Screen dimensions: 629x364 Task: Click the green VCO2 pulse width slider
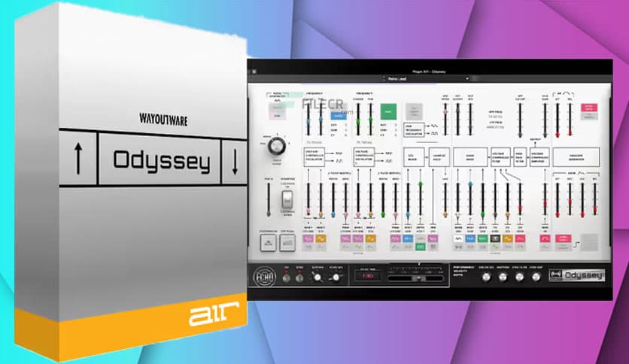pyautogui.click(x=383, y=199)
